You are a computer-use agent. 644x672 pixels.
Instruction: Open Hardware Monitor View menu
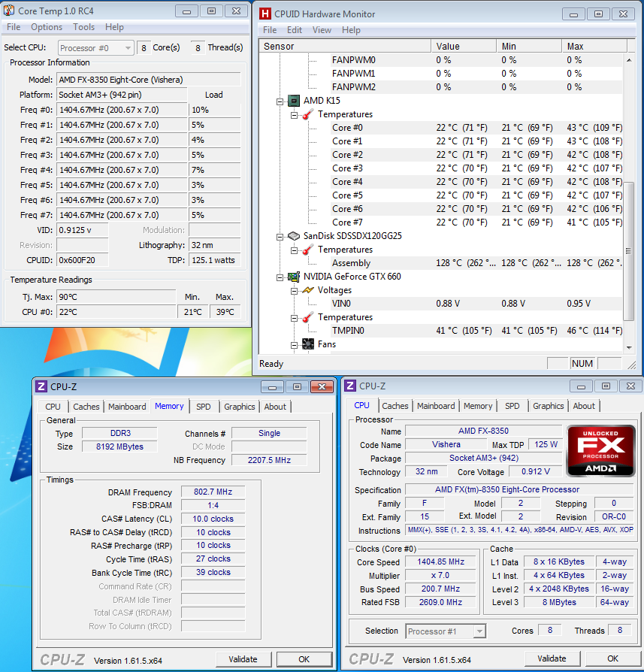click(322, 30)
